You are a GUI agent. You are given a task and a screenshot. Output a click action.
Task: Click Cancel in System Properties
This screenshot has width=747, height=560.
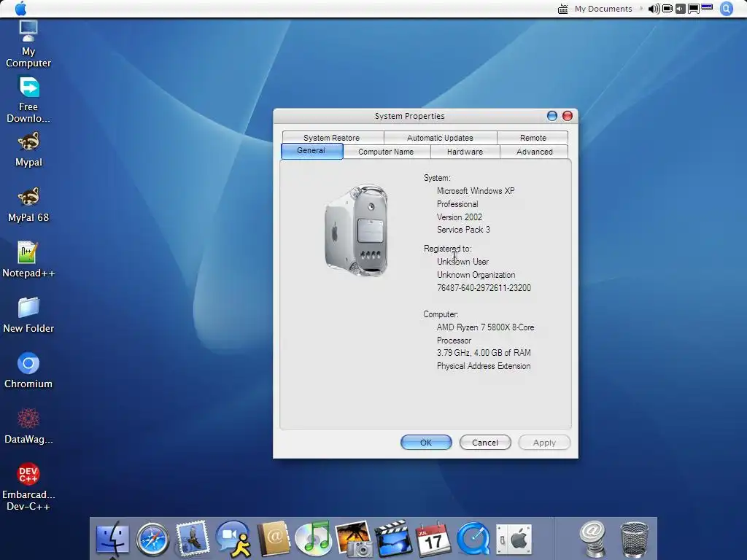pyautogui.click(x=485, y=443)
